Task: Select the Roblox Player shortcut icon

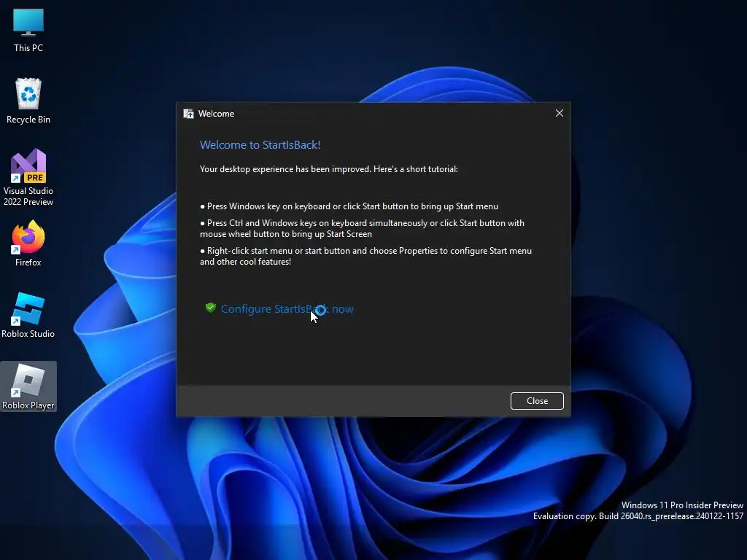Action: click(28, 386)
